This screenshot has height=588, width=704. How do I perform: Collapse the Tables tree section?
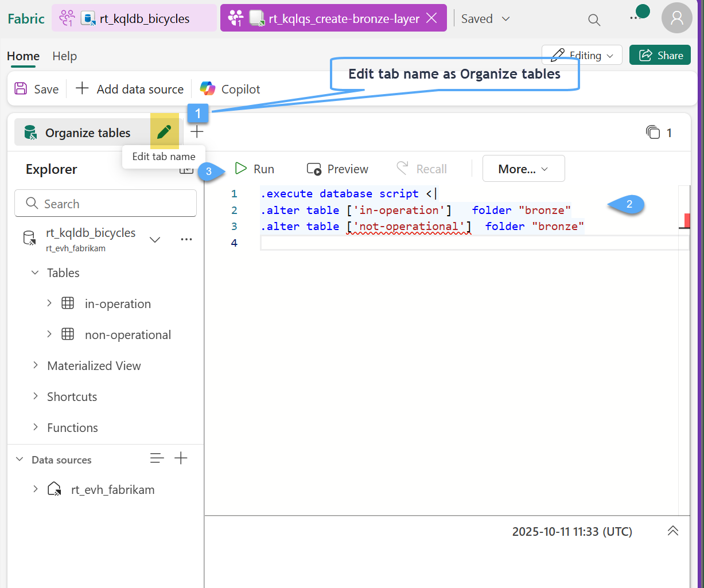[36, 273]
